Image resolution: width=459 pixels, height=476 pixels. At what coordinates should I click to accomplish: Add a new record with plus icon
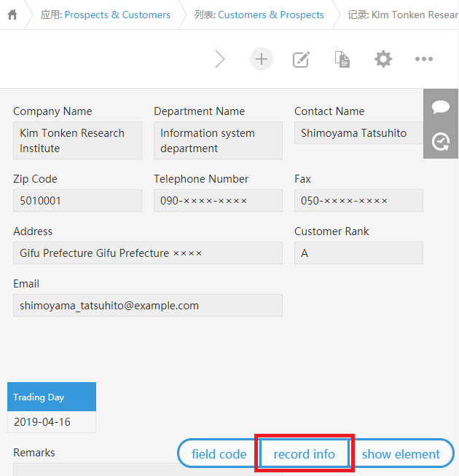pos(262,59)
